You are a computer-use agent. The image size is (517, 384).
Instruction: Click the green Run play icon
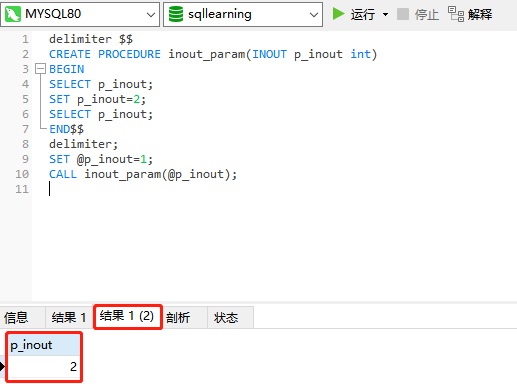coord(338,14)
